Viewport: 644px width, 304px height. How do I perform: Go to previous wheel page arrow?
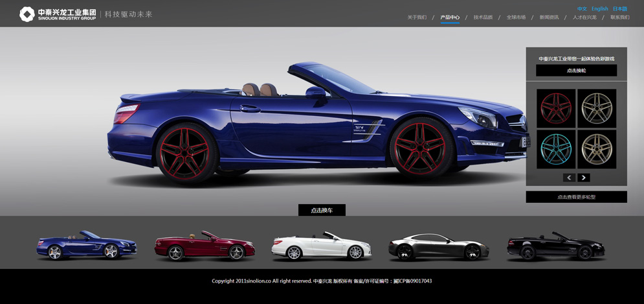(x=569, y=178)
